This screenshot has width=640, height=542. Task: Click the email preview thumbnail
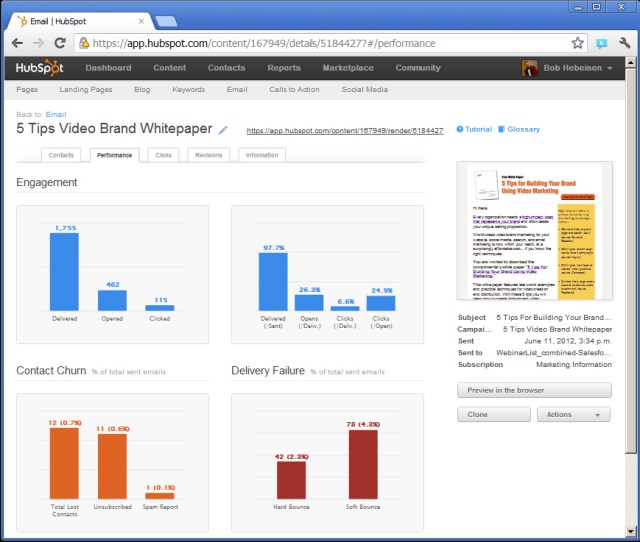click(533, 232)
